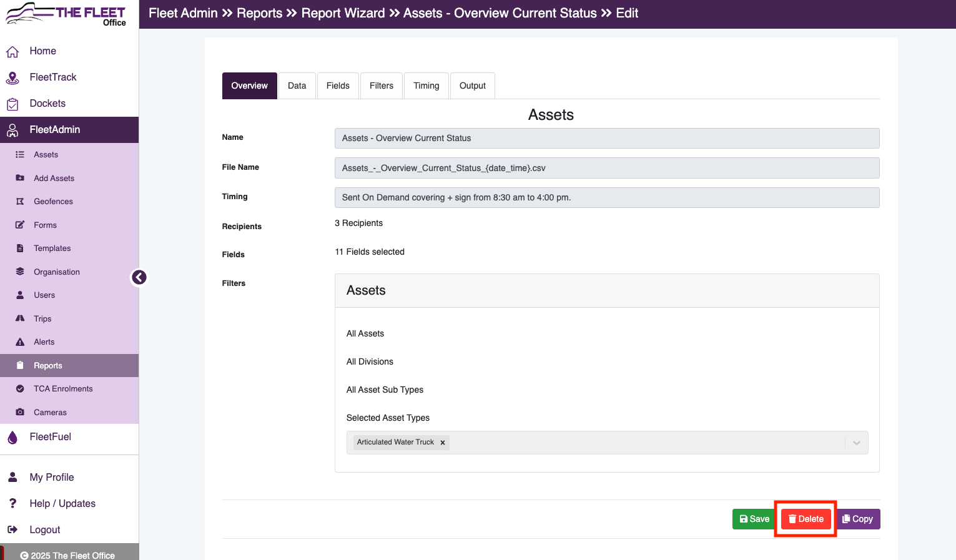The height and width of the screenshot is (560, 956).
Task: Save the report
Action: click(754, 519)
